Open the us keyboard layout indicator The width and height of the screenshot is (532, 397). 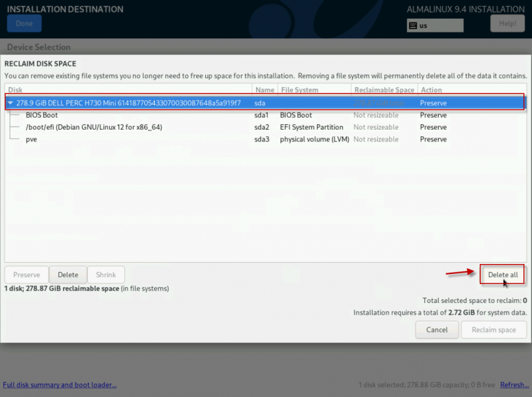[435, 25]
